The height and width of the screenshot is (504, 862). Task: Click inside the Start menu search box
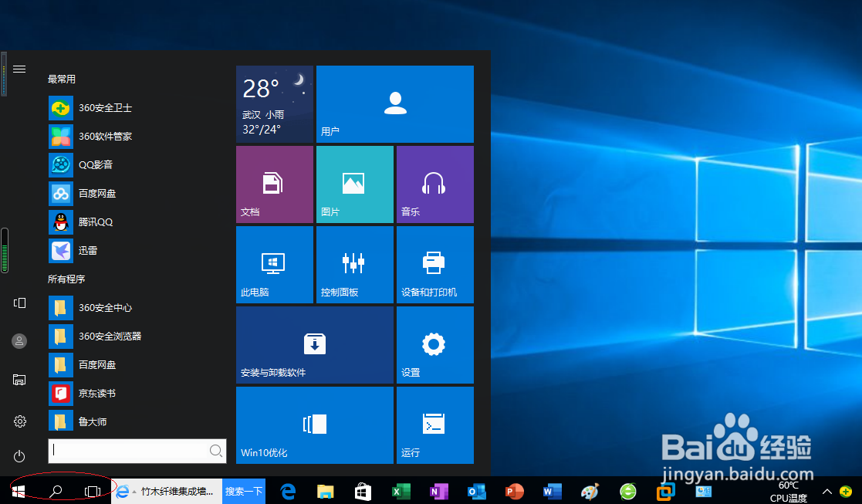click(x=137, y=450)
